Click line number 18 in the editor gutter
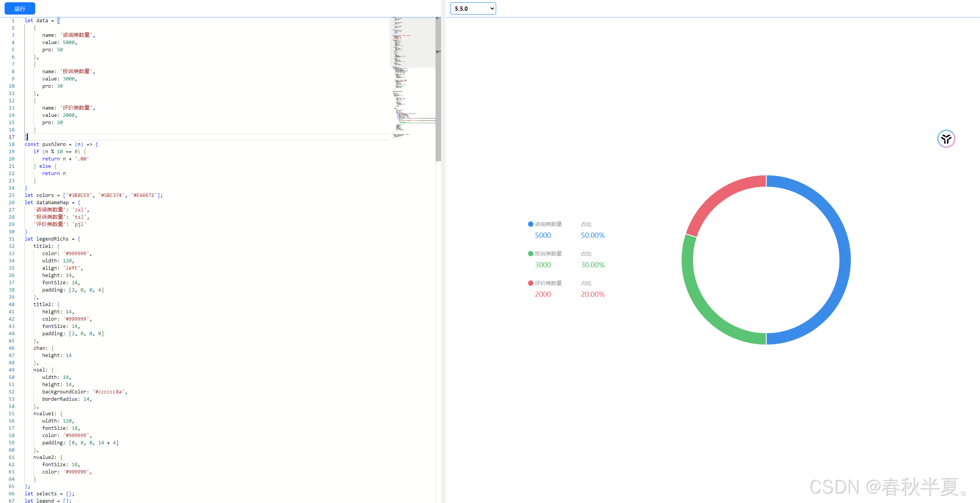Screen dimensions: 980x503 tap(11, 144)
